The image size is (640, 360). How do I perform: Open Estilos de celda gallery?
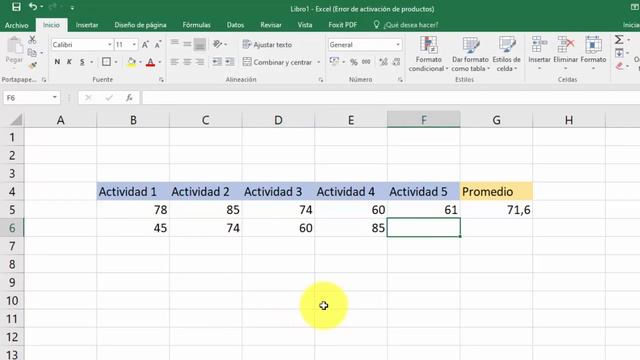[507, 54]
